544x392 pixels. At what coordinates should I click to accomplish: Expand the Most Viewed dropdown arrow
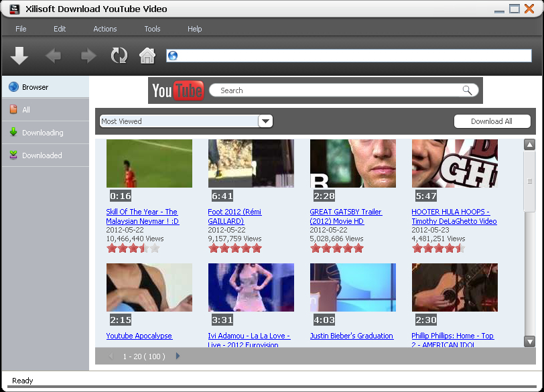265,121
